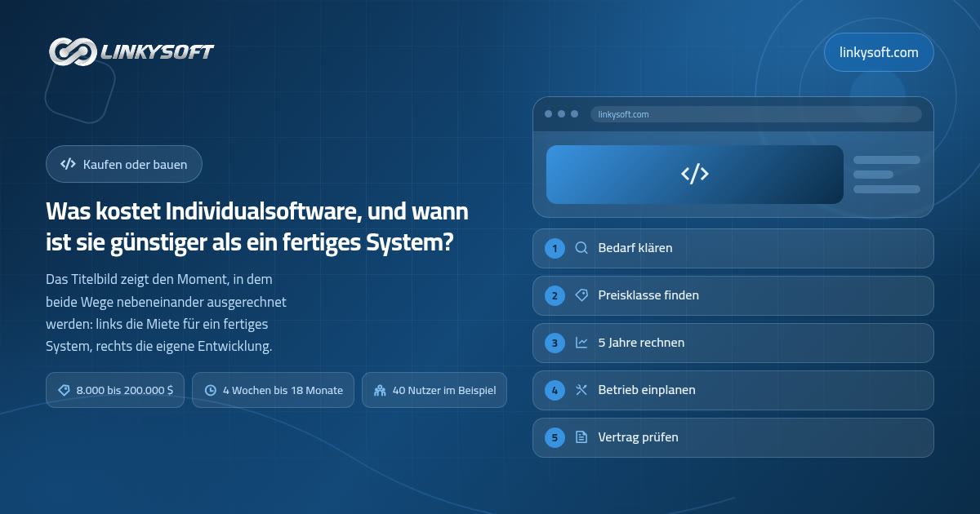Click the chart icon in 5 Jahre rechnen
Viewport: 980px width, 514px height.
tap(581, 343)
